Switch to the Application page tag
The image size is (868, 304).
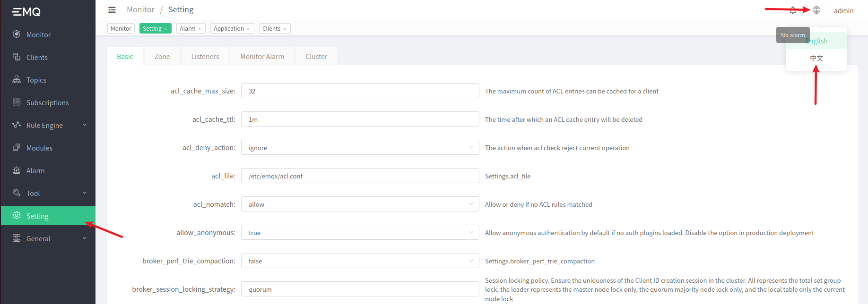(x=232, y=29)
